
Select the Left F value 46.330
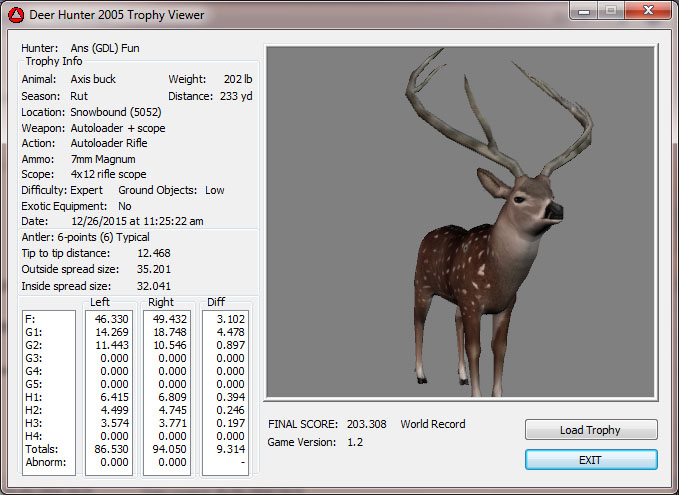[x=112, y=320]
